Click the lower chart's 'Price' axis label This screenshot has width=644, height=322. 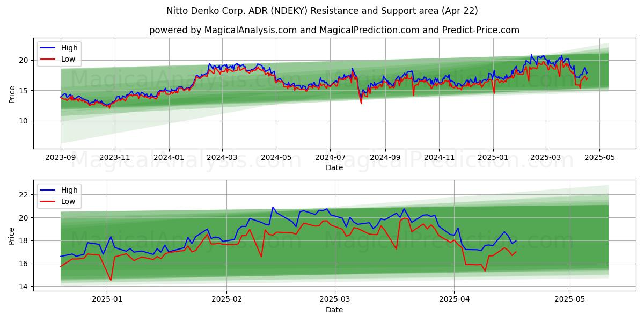(x=12, y=235)
